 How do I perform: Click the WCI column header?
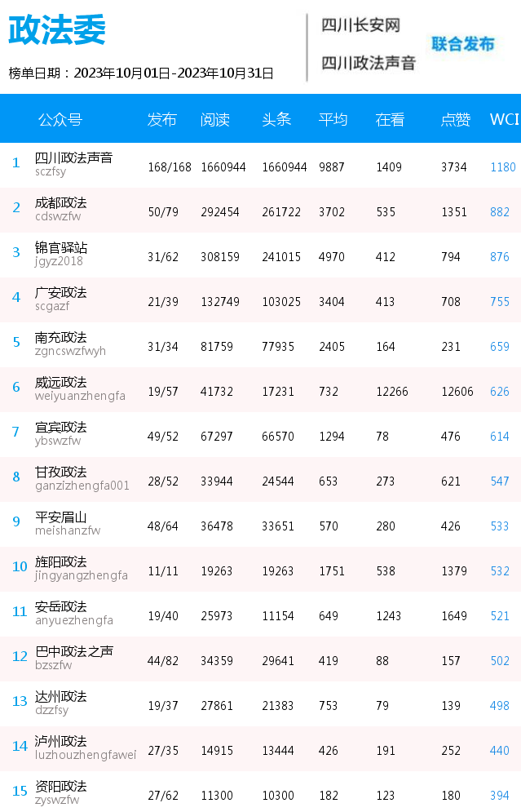point(504,120)
